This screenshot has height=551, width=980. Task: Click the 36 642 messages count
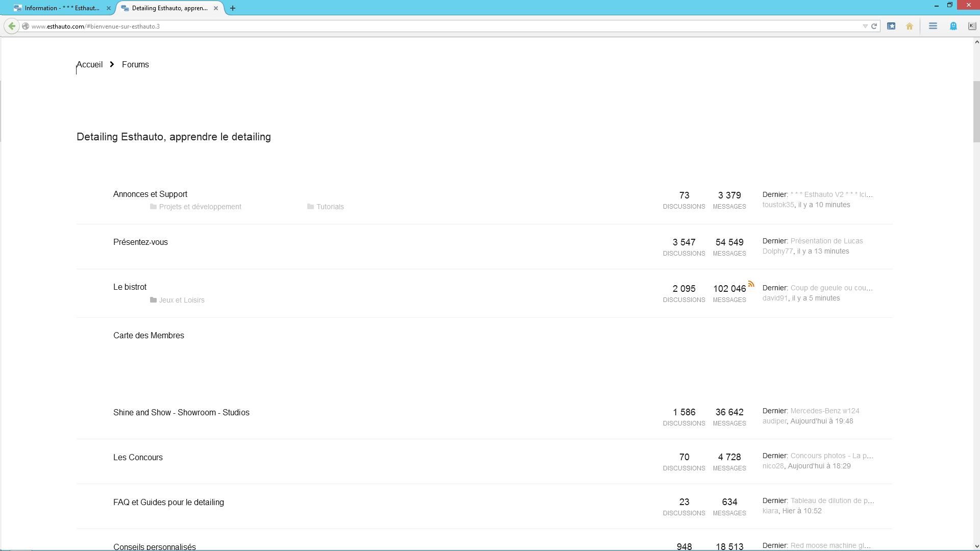[729, 412]
